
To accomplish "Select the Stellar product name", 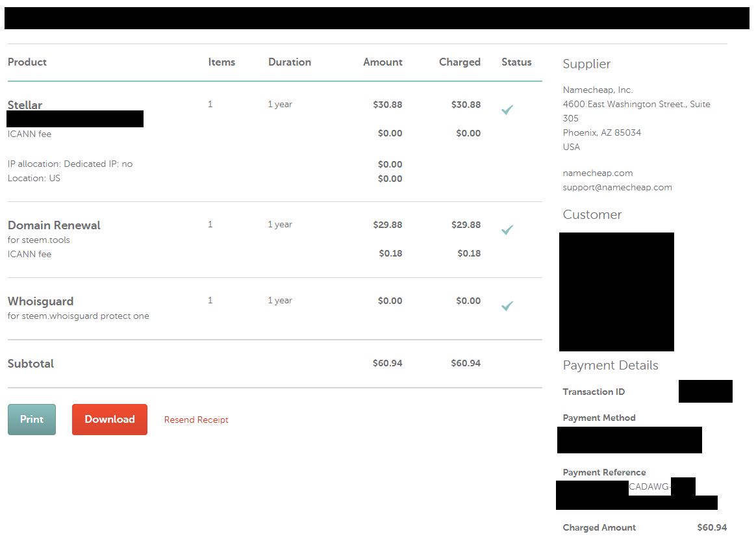I will click(x=25, y=105).
